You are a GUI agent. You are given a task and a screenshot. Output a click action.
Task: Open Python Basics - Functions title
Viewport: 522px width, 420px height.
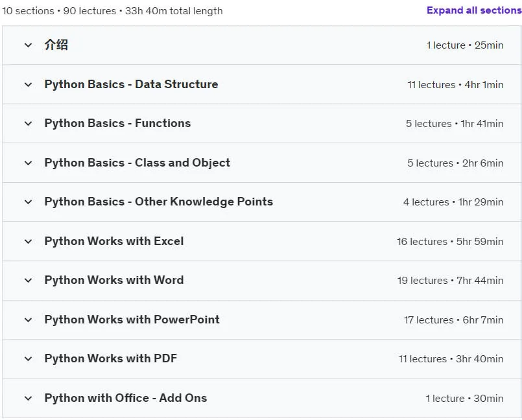click(x=117, y=123)
